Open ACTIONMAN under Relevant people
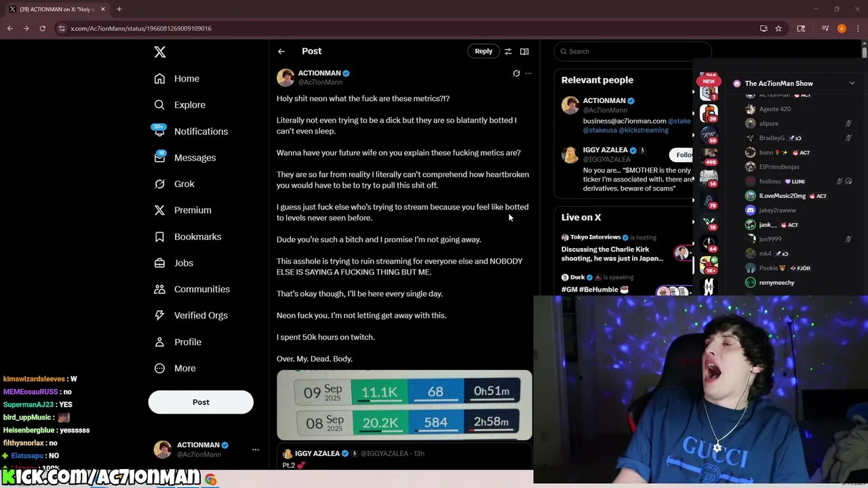This screenshot has height=488, width=868. (604, 100)
